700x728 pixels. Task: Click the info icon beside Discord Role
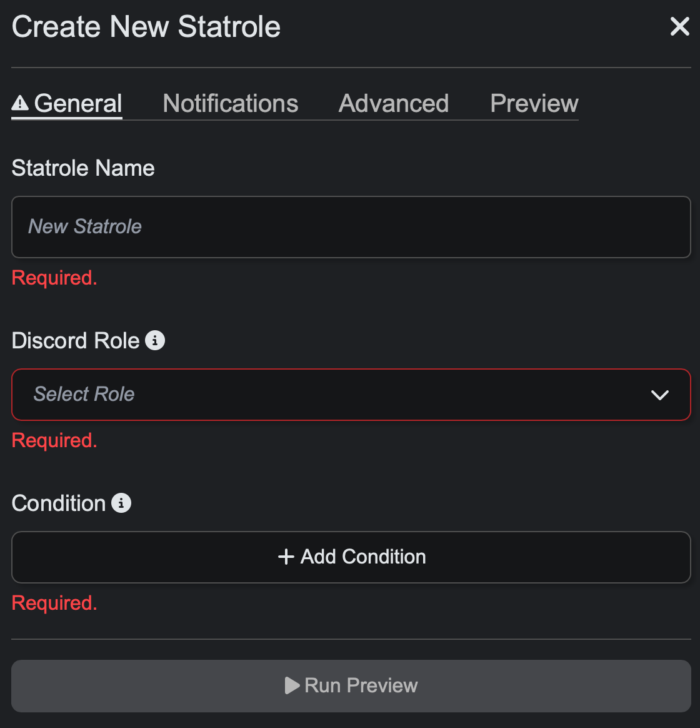click(x=155, y=341)
